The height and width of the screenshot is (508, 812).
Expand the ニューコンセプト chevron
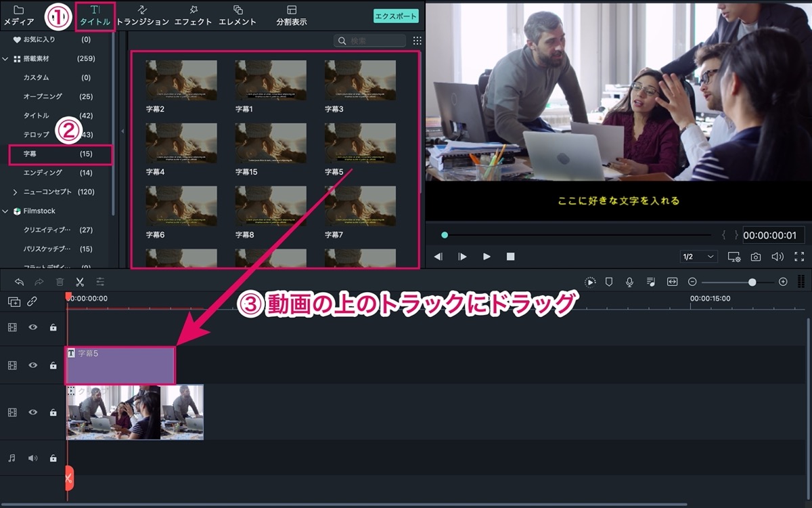(x=16, y=192)
